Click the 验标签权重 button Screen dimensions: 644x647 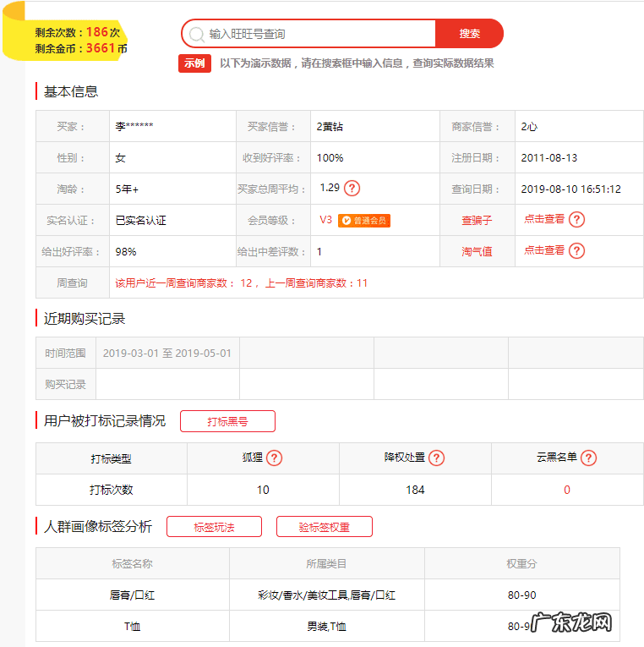324,527
